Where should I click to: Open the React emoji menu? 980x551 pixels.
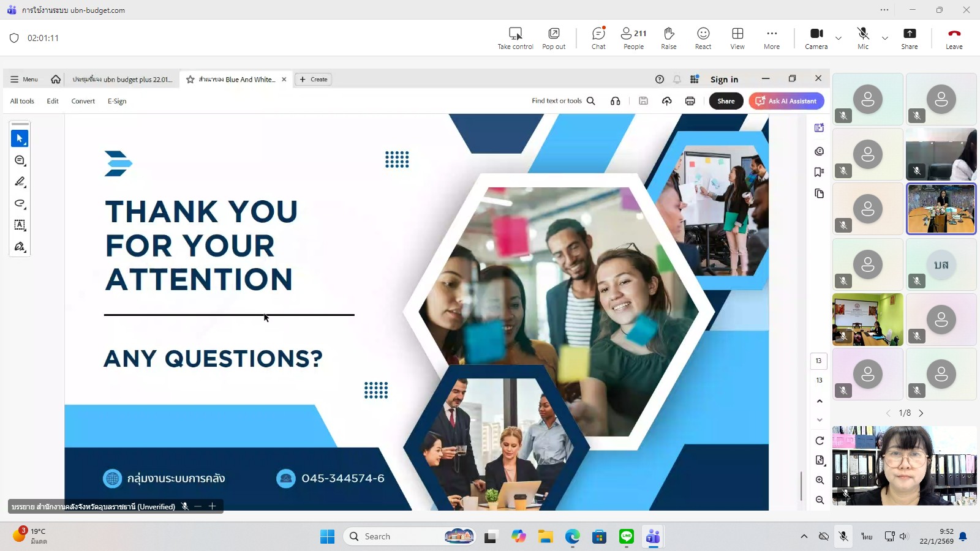pyautogui.click(x=703, y=38)
